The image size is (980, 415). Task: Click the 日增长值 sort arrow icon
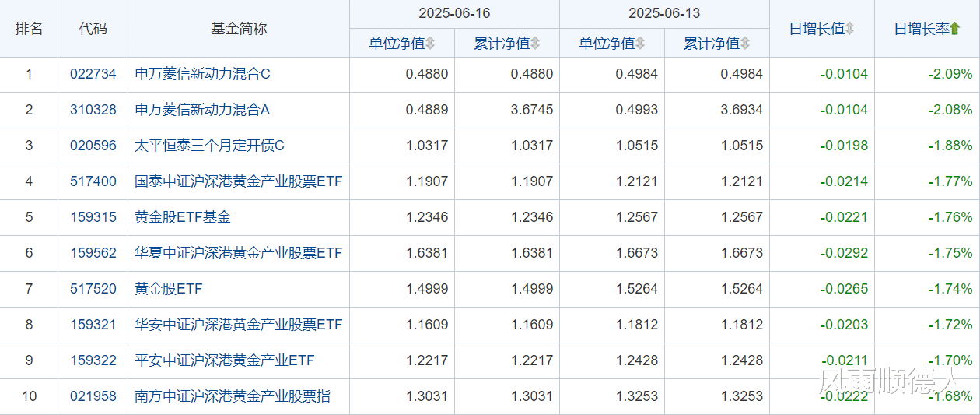pos(849,29)
